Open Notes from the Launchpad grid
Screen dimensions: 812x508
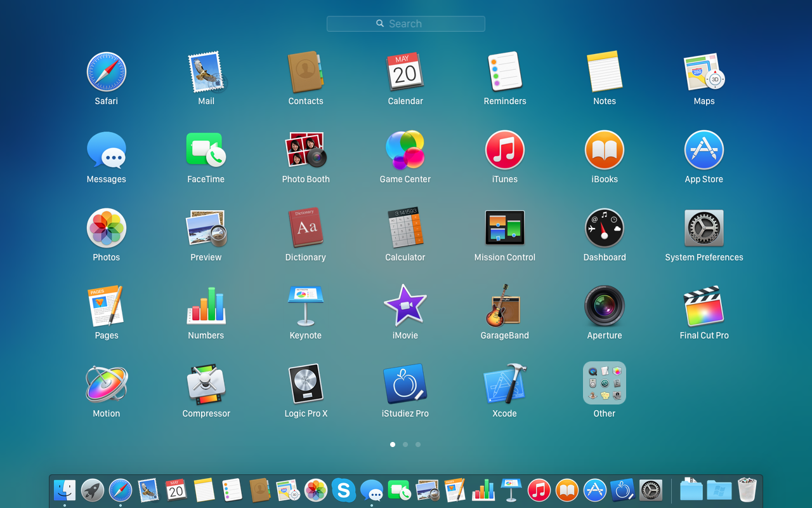pos(605,72)
